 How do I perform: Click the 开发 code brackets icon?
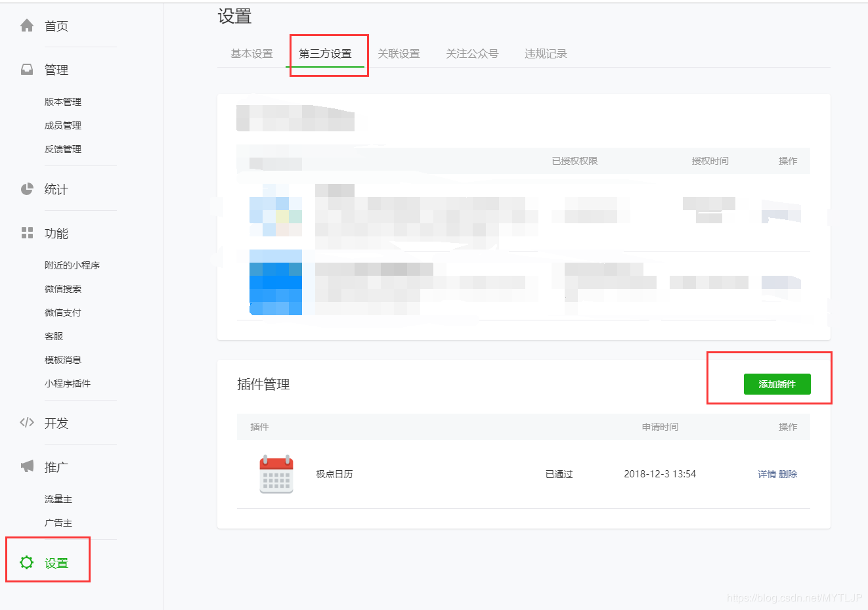point(27,422)
